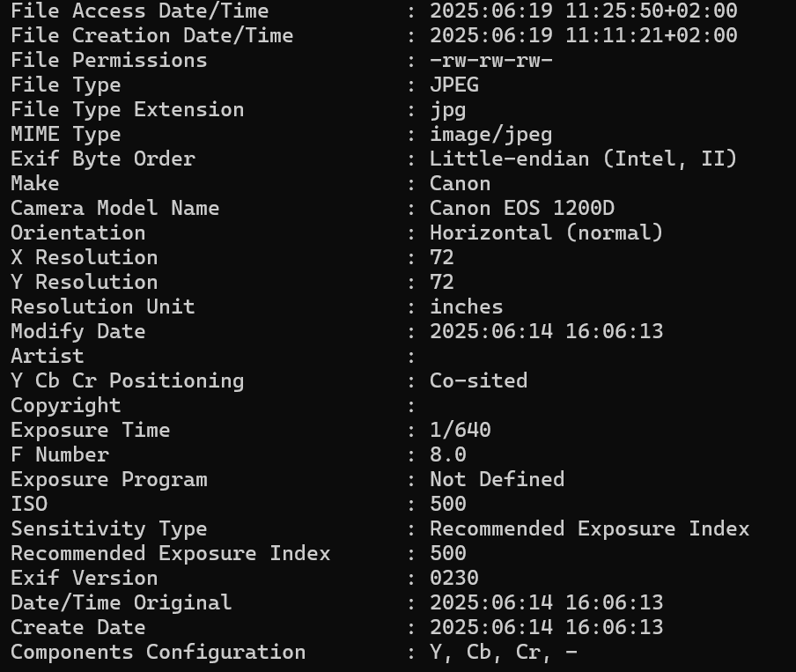Click the Date/Time Original timestamp value
Screen dimensions: 796x672
(546, 603)
